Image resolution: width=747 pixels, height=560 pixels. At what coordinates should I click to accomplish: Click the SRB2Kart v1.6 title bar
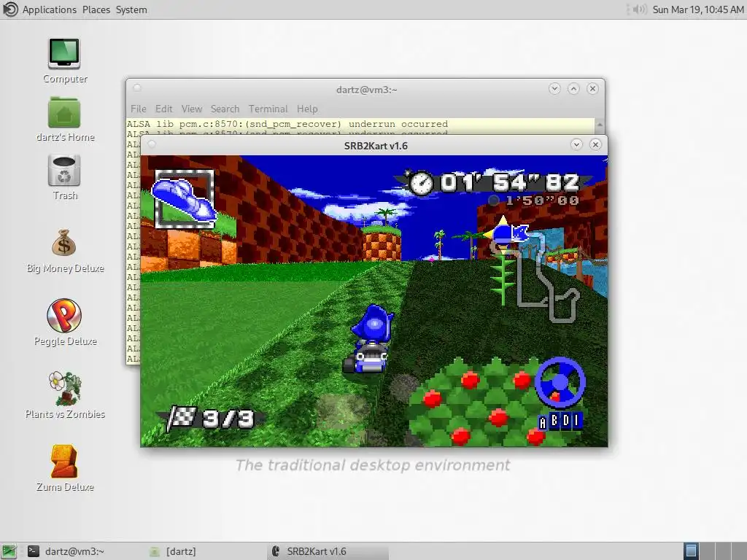376,146
